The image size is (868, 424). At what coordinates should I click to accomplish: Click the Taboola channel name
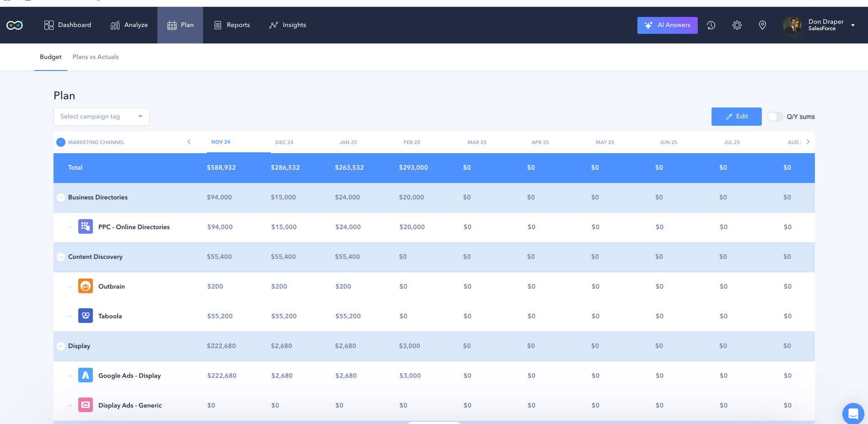[x=110, y=317]
